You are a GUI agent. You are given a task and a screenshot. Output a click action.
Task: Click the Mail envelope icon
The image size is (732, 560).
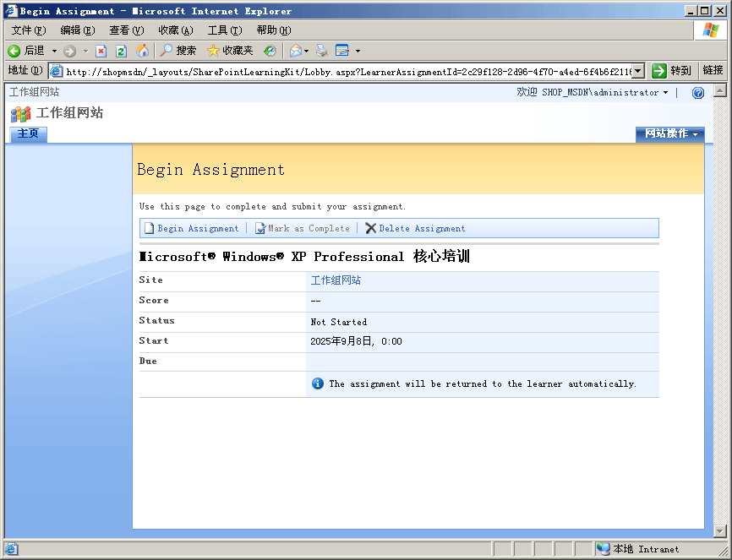click(x=295, y=51)
